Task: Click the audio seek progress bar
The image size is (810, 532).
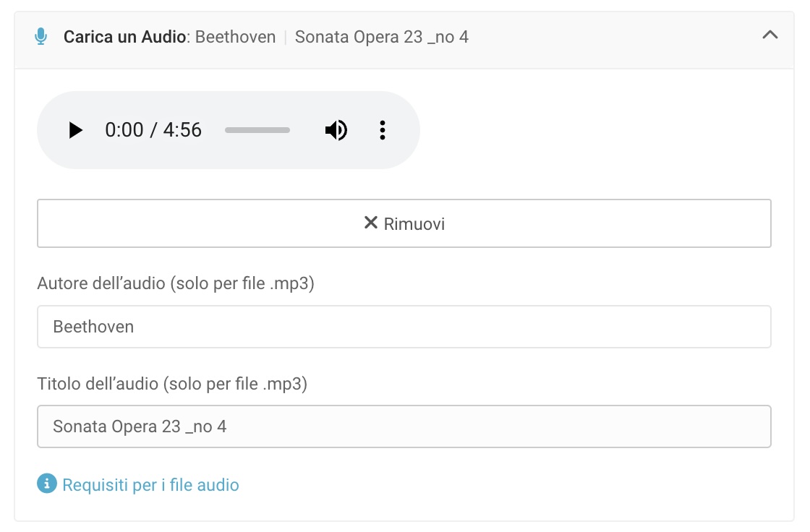Action: [257, 130]
